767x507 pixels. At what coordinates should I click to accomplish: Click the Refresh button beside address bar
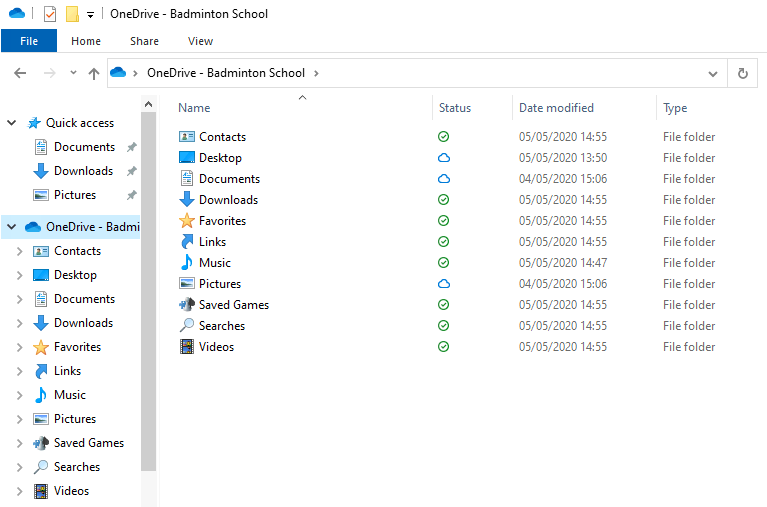click(742, 73)
